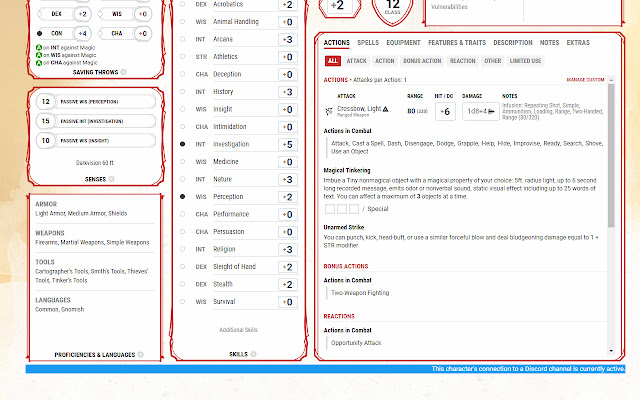Click piercing damage icon in 1d8+4
Screen dimensions: 640x400
tap(491, 111)
